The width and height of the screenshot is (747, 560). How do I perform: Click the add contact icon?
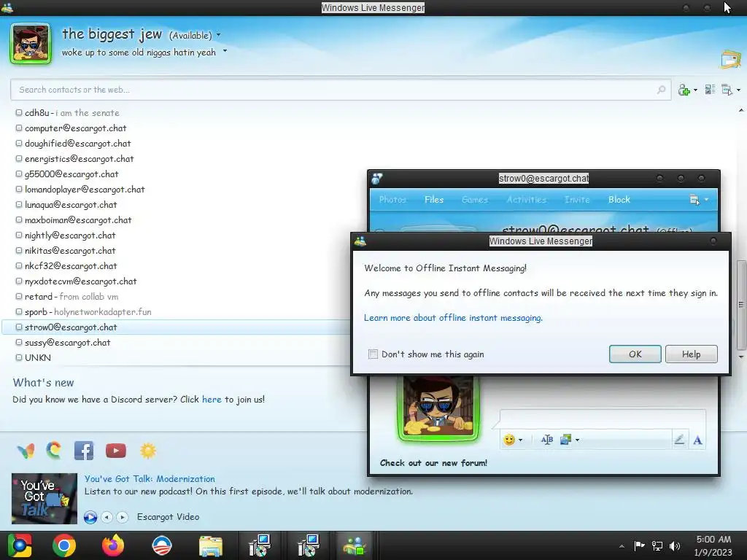(684, 90)
